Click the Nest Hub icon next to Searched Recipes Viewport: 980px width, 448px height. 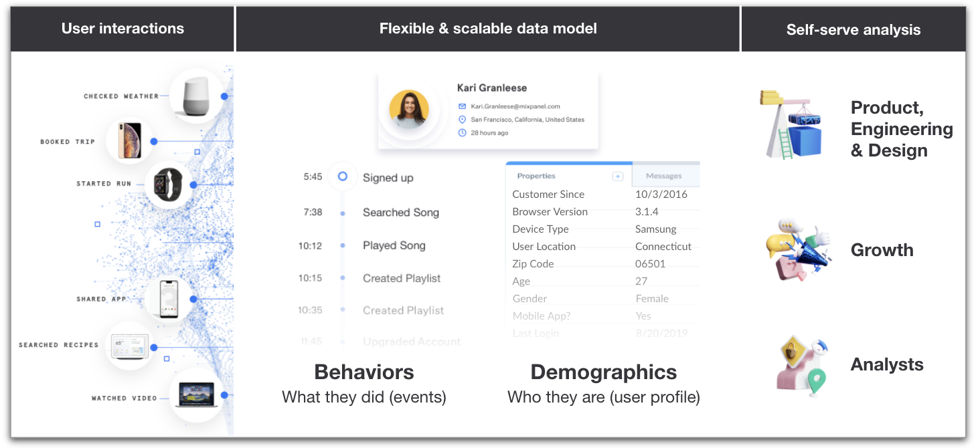pos(130,346)
